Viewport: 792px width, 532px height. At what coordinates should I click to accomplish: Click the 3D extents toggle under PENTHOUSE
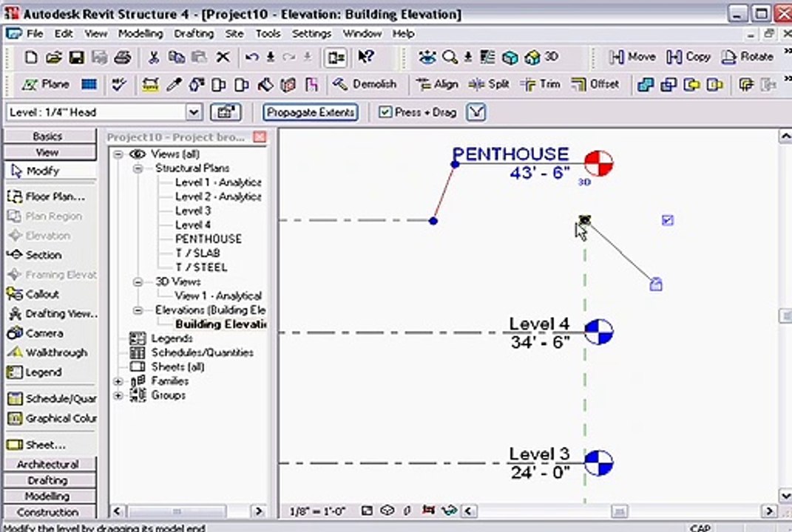584,183
